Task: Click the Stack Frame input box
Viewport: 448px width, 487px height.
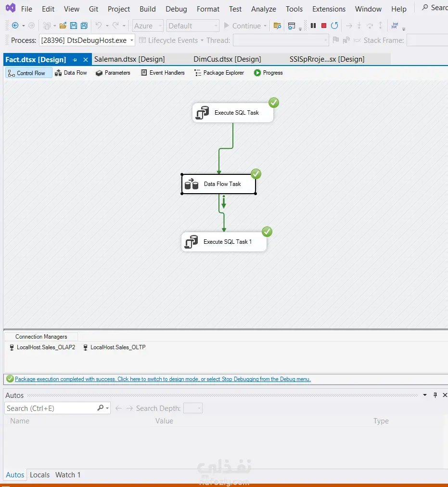Action: [427, 40]
